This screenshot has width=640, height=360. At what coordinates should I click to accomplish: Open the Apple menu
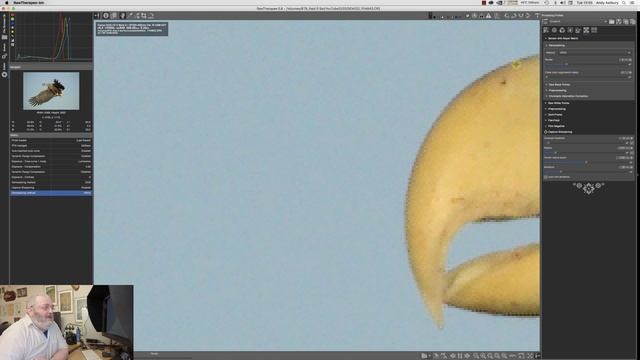pyautogui.click(x=6, y=2)
